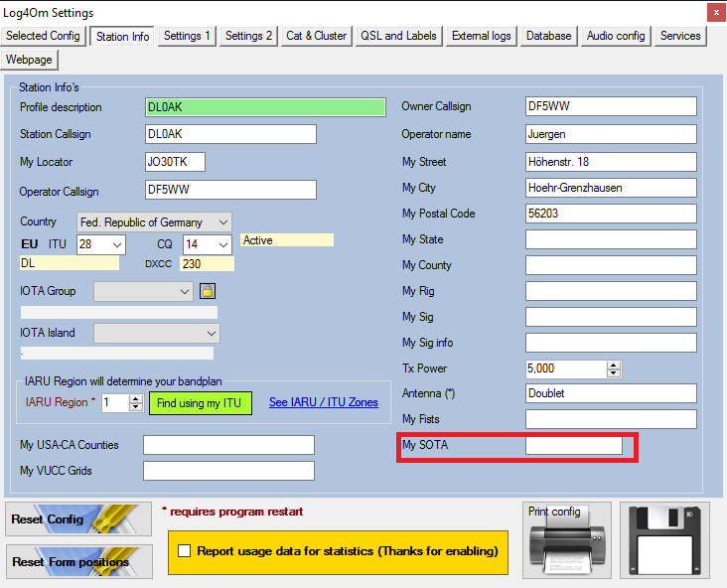
Task: Click the My Sig field
Action: [x=611, y=317]
